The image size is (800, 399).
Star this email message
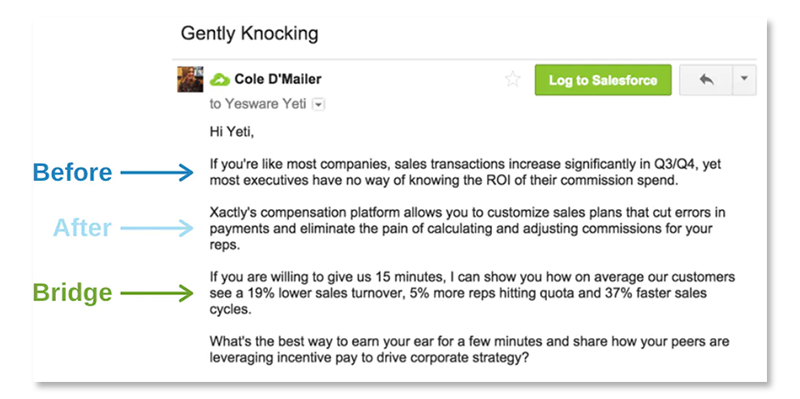click(512, 80)
